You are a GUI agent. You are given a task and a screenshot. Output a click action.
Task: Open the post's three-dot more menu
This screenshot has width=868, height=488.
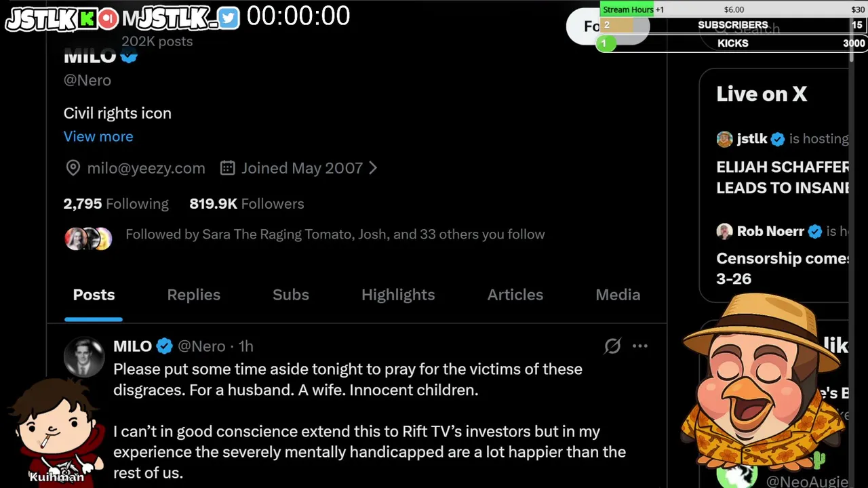coord(640,346)
